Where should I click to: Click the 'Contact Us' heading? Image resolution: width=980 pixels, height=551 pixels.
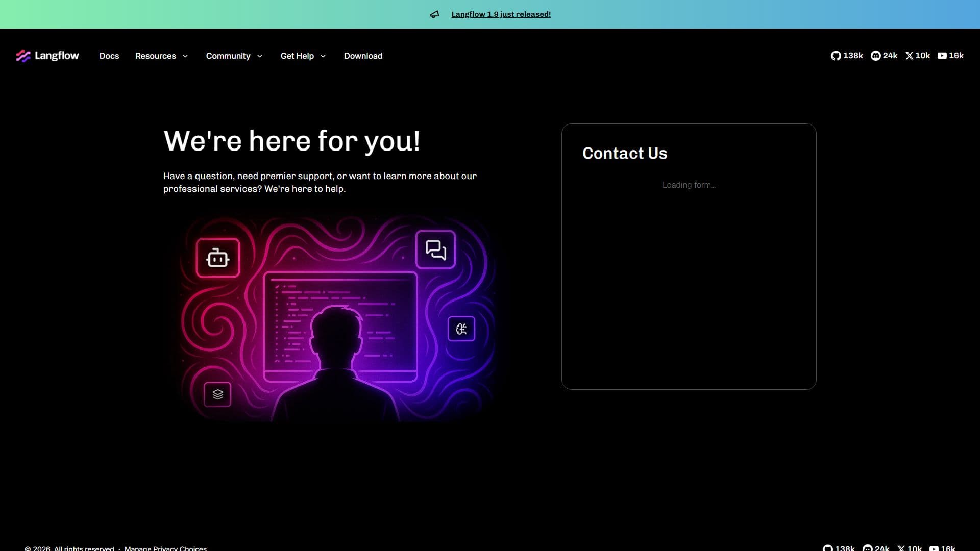click(x=625, y=153)
